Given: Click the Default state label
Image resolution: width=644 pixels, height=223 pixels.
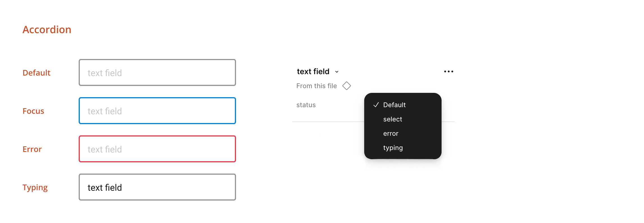Looking at the screenshot, I should [36, 73].
